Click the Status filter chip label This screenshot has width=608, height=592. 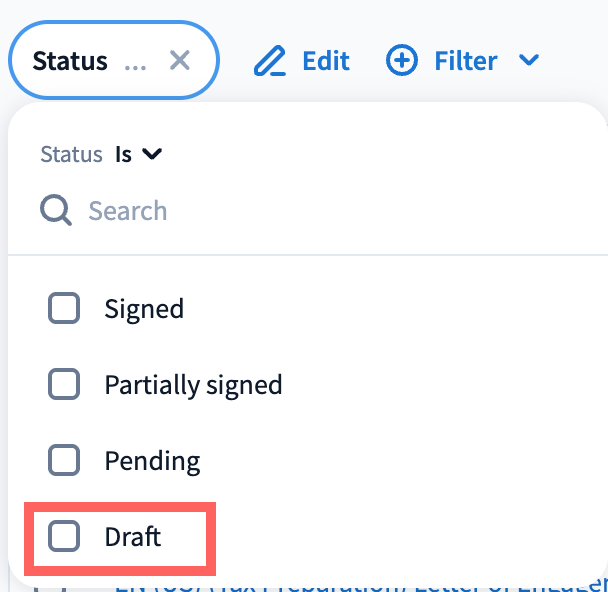pyautogui.click(x=70, y=61)
